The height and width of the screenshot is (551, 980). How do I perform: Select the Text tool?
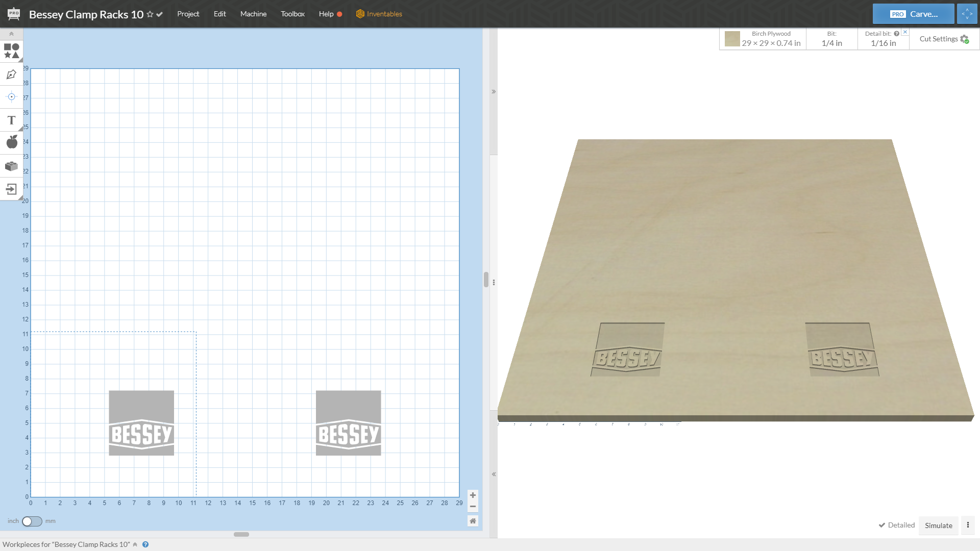pos(11,120)
